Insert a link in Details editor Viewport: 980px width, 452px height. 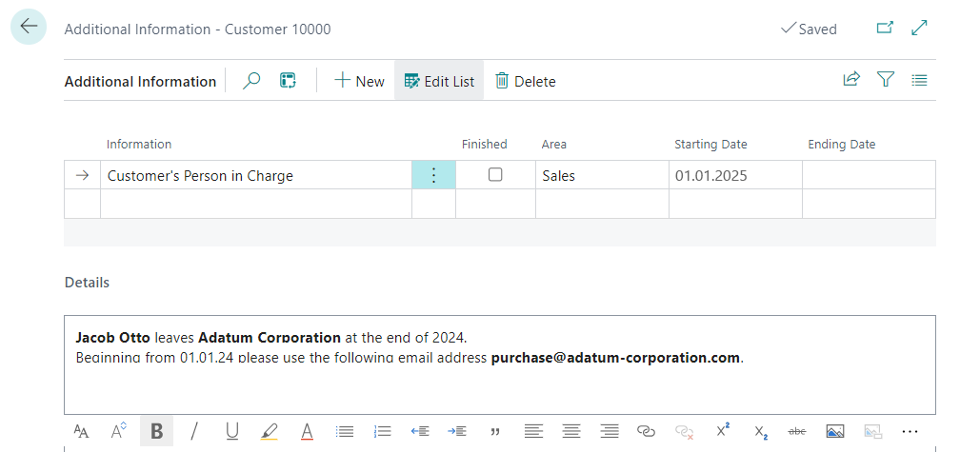coord(647,431)
